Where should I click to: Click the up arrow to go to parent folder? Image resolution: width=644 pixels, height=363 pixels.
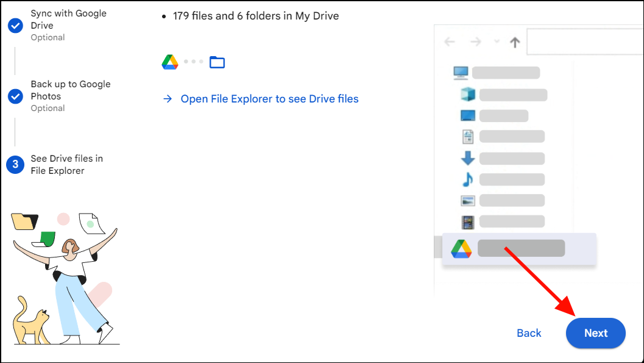(514, 40)
